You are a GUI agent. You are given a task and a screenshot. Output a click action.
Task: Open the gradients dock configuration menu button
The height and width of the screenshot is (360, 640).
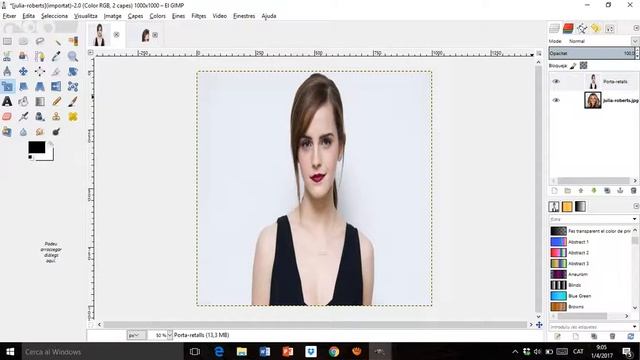(636, 206)
